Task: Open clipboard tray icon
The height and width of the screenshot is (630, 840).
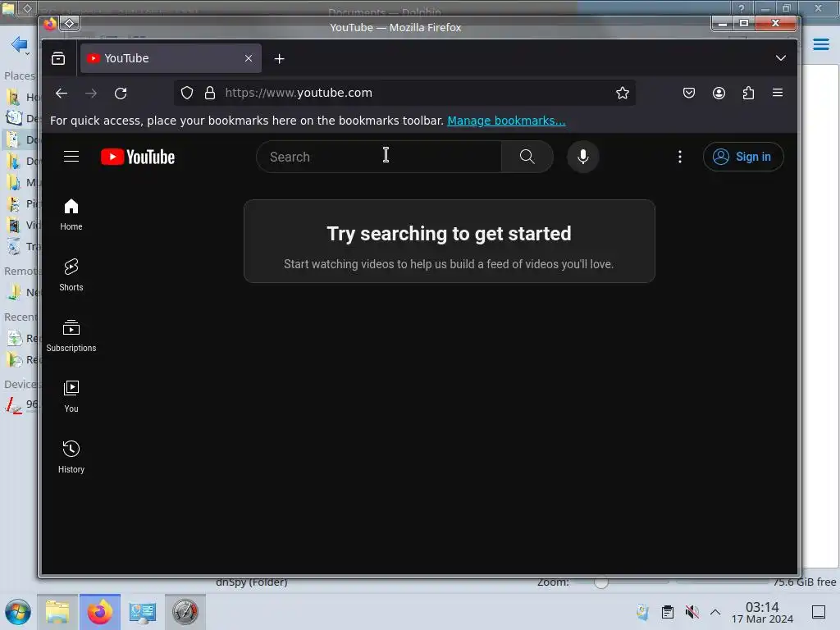Action: pos(668,612)
